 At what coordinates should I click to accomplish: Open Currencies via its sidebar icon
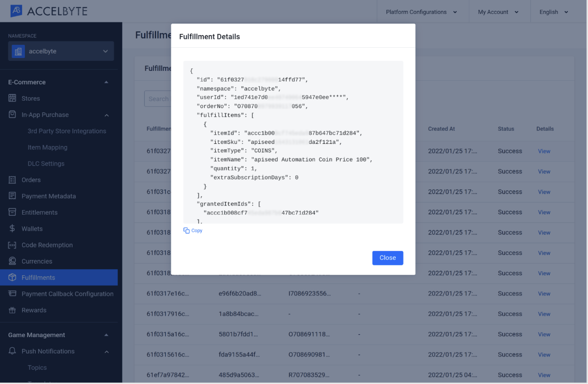pos(12,261)
